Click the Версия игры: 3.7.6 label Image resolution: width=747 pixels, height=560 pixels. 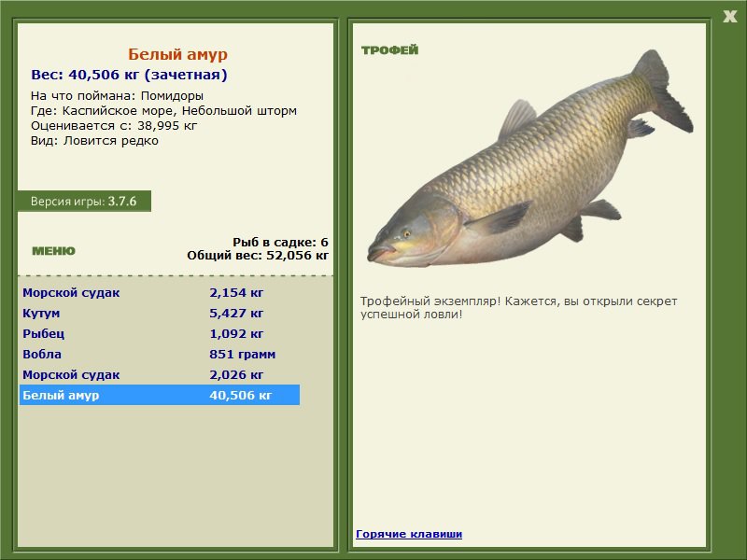click(84, 201)
